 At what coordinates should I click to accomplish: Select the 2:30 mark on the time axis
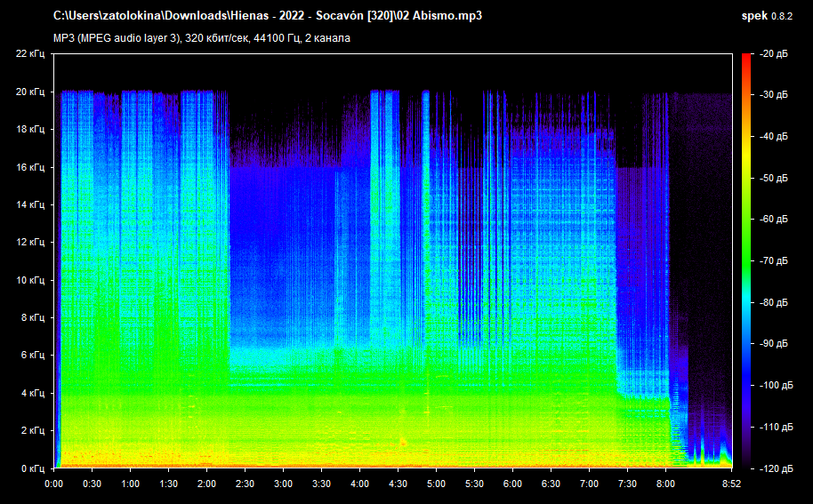pos(245,484)
